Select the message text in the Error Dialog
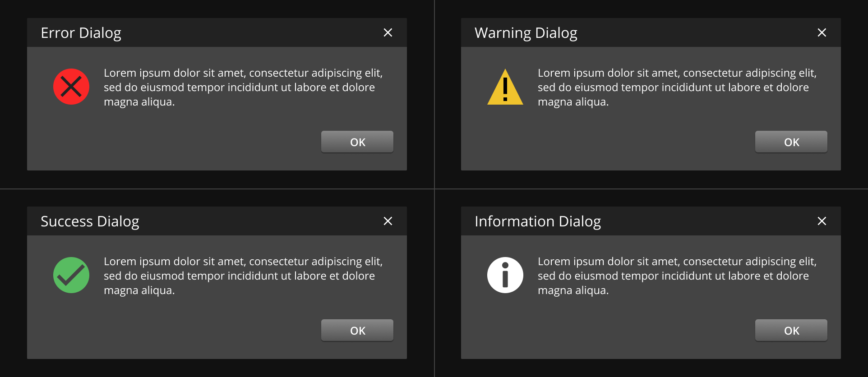The image size is (868, 377). pos(244,87)
